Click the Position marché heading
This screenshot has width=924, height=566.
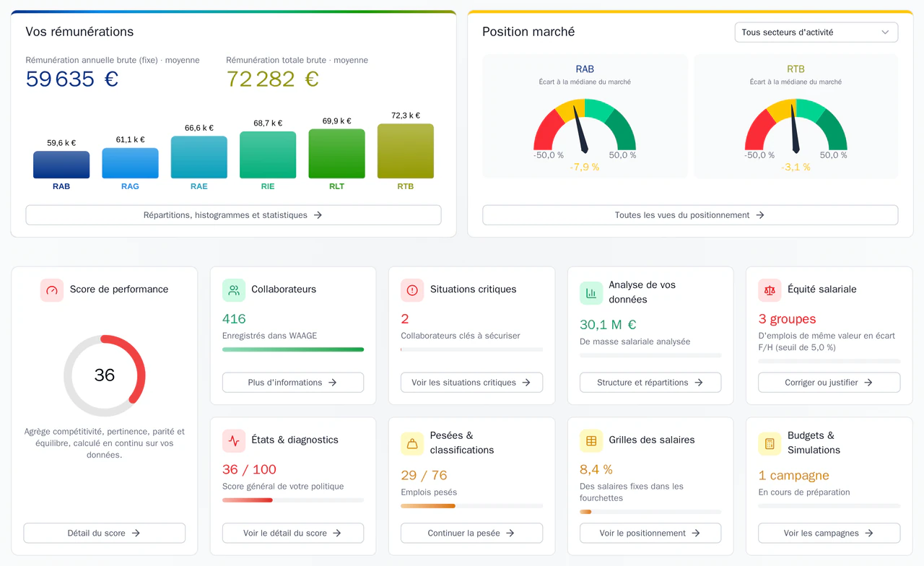(528, 32)
